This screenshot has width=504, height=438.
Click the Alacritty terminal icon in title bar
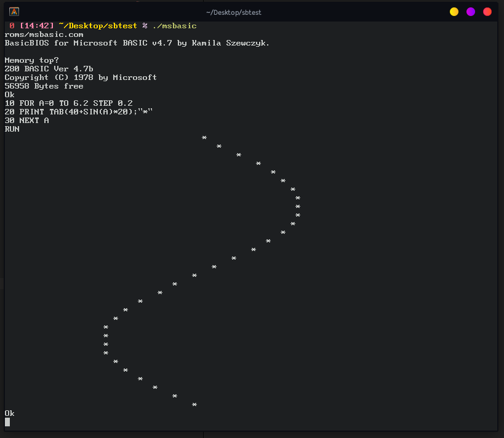(14, 12)
